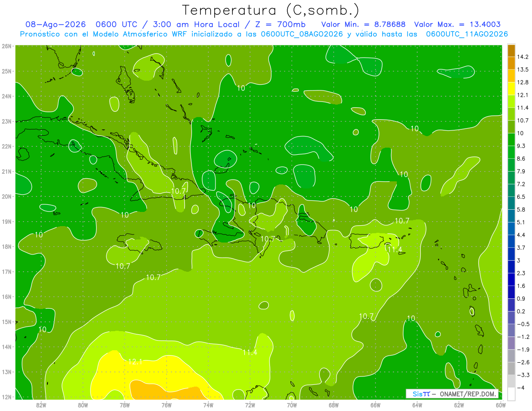
Task: Click the 82W longitude axis label
Action: (x=41, y=405)
